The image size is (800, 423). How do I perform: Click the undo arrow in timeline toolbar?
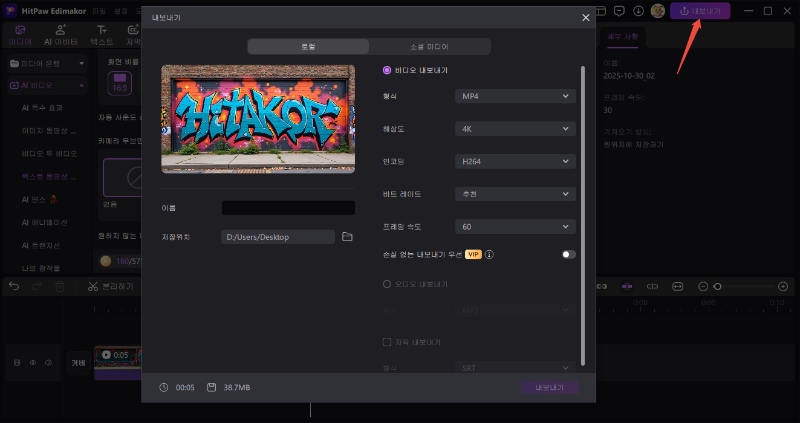[x=14, y=286]
